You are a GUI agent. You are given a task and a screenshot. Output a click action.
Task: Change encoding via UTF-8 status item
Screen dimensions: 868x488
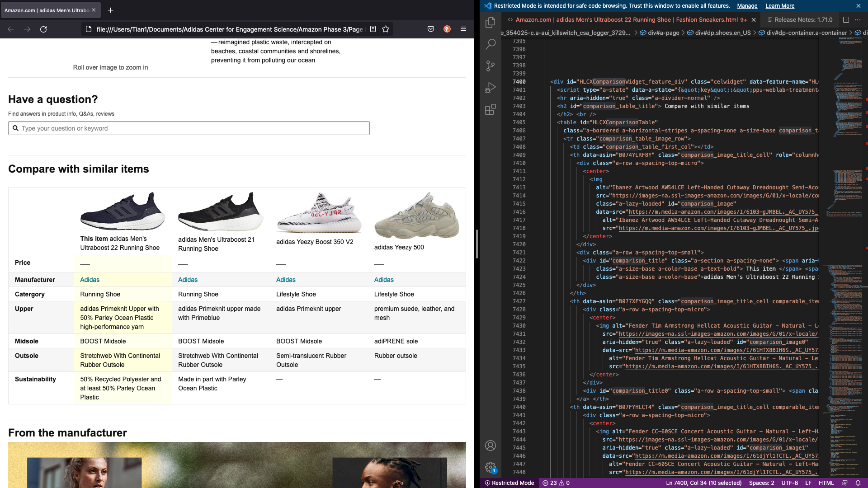click(790, 483)
